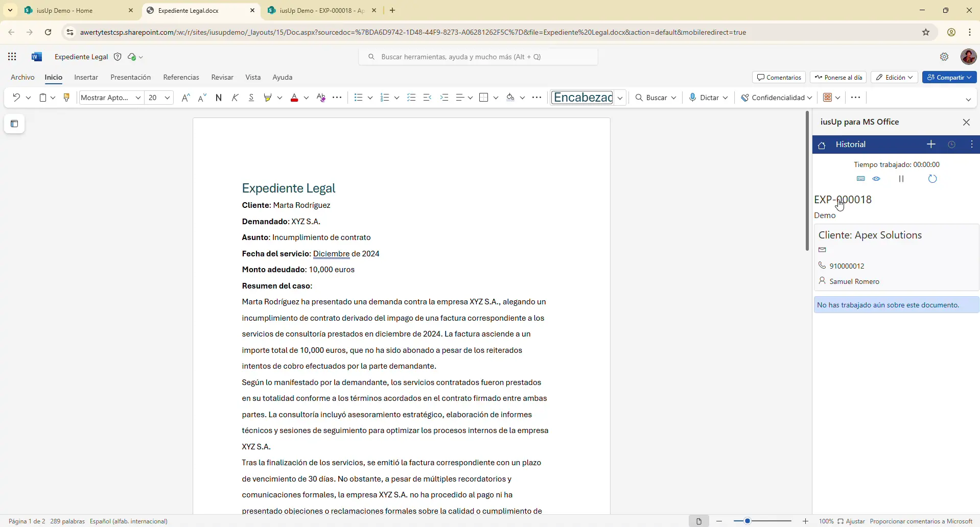This screenshot has height=527, width=980.
Task: Click the keyboard icon under Tiempo trabajado
Action: [861, 179]
